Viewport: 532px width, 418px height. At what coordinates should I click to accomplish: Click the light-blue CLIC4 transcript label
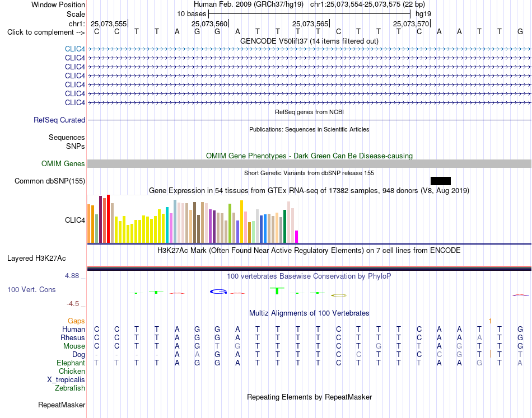coord(75,49)
